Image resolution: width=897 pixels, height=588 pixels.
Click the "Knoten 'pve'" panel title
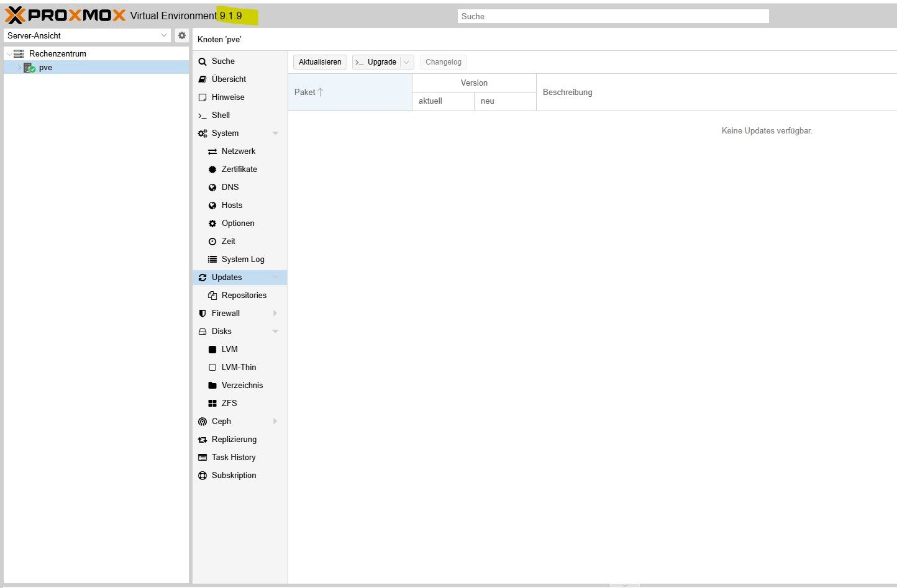coord(219,40)
